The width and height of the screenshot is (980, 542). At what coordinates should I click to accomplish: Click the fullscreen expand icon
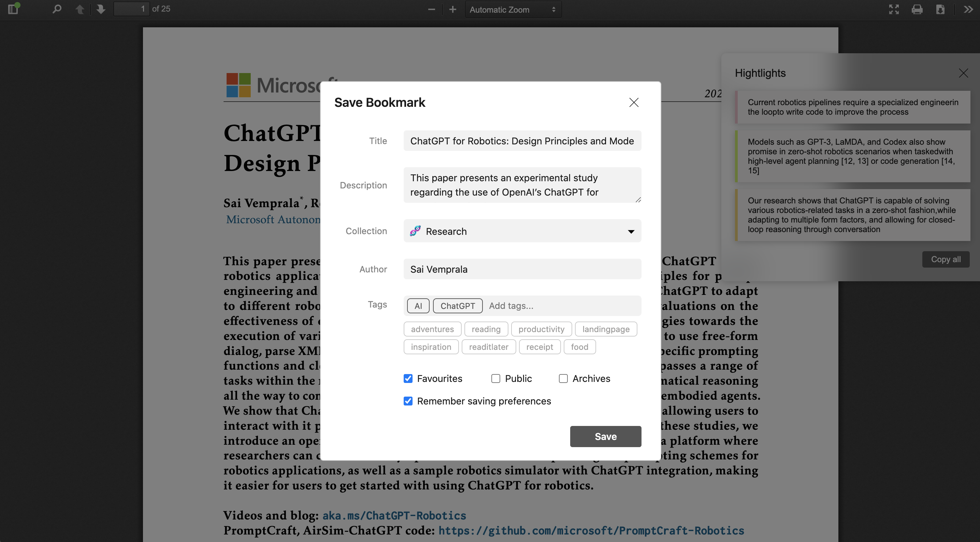pyautogui.click(x=893, y=9)
